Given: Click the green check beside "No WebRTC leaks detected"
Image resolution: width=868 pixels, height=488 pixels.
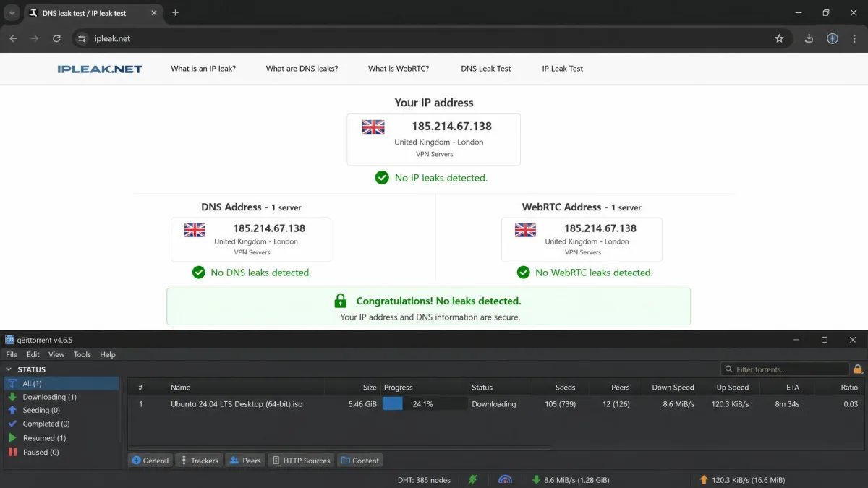Looking at the screenshot, I should [x=524, y=273].
